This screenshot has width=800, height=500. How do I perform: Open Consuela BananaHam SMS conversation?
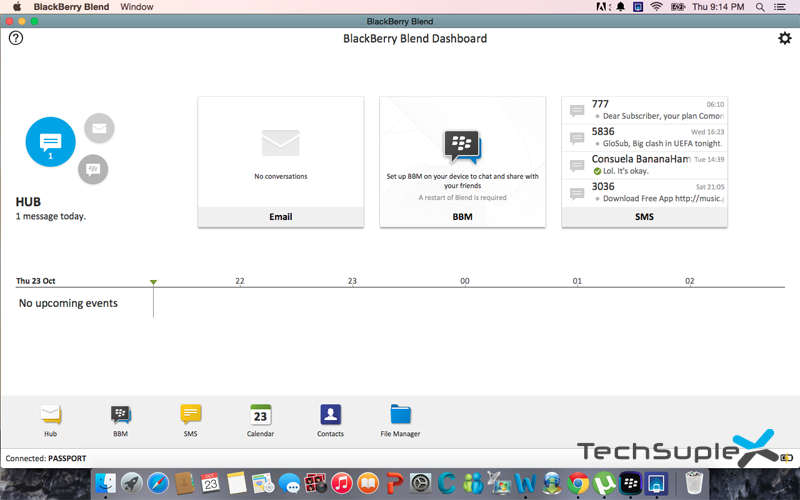[644, 165]
